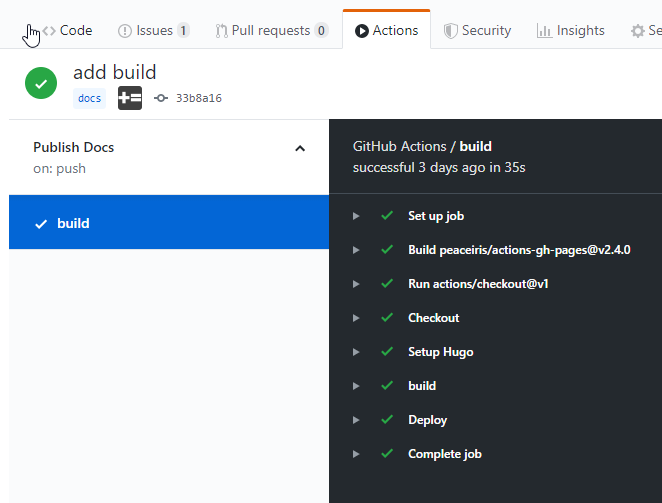Viewport: 662px width, 503px height.
Task: Click the white checkmark in build job row
Action: (x=41, y=224)
